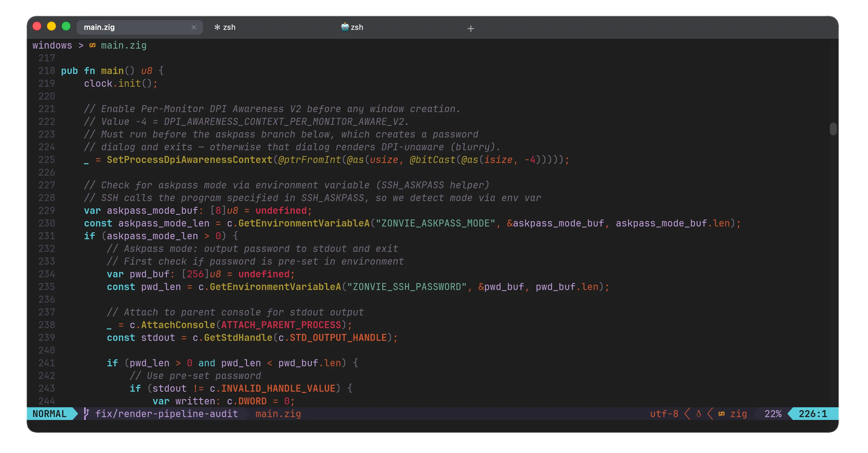Switch to the main.zig tab
Screen dimensions: 868x453
point(139,27)
